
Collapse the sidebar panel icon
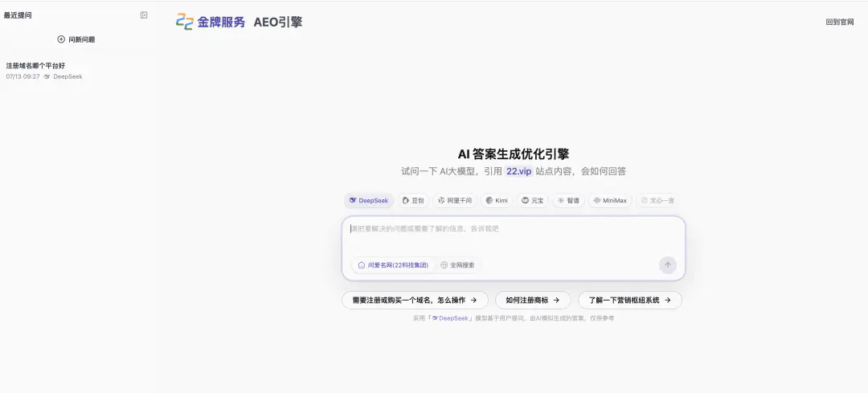144,15
